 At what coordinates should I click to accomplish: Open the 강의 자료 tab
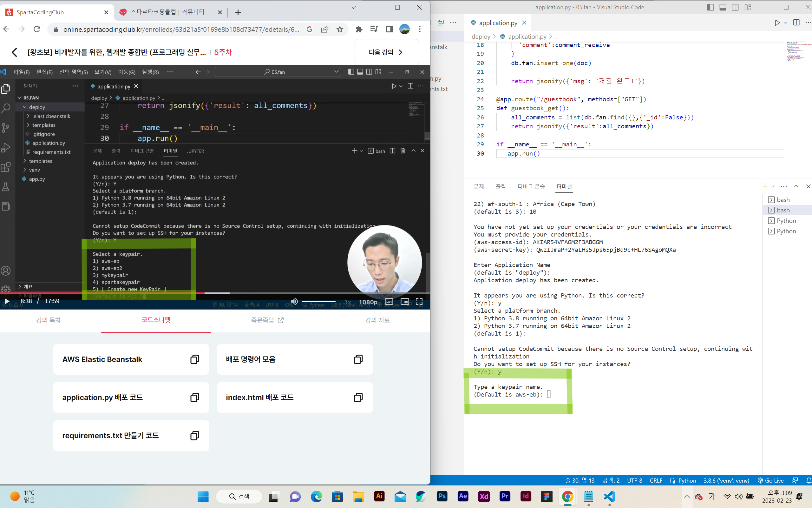pos(377,320)
